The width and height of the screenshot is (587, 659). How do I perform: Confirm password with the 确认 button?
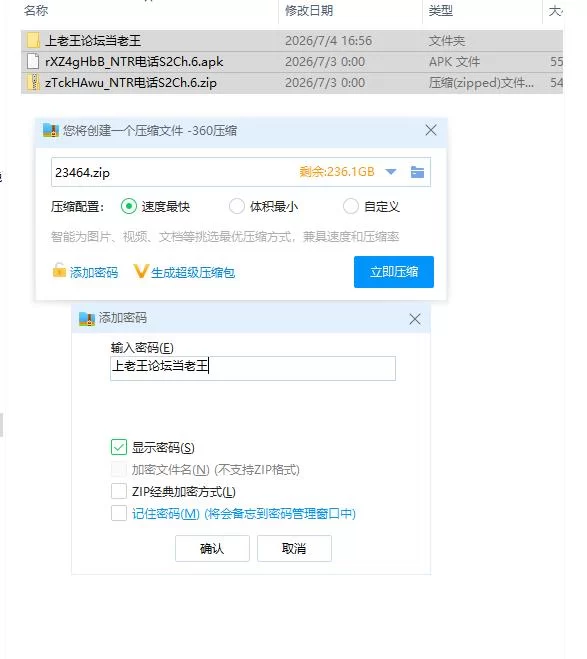[212, 548]
